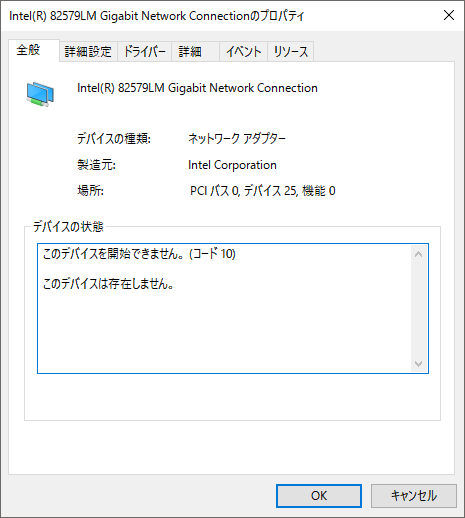The width and height of the screenshot is (465, 518).
Task: Click the Intel Corporation manufacturer value
Action: pos(232,165)
